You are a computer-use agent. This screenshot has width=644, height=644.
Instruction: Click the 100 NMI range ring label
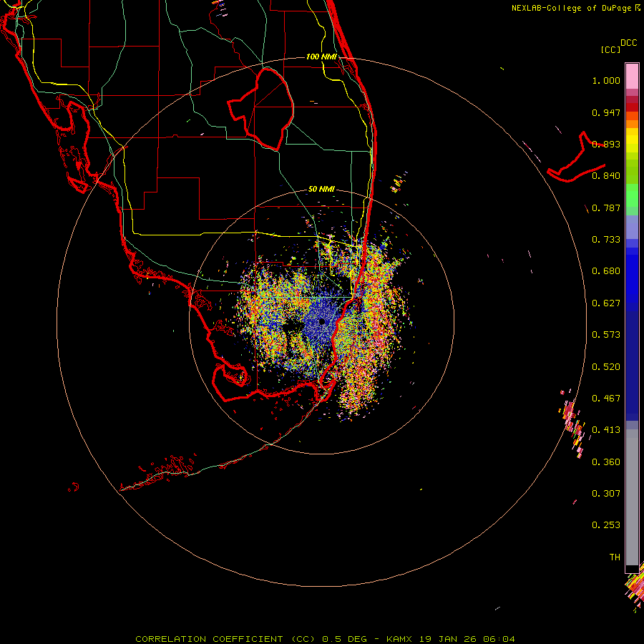coord(321,57)
